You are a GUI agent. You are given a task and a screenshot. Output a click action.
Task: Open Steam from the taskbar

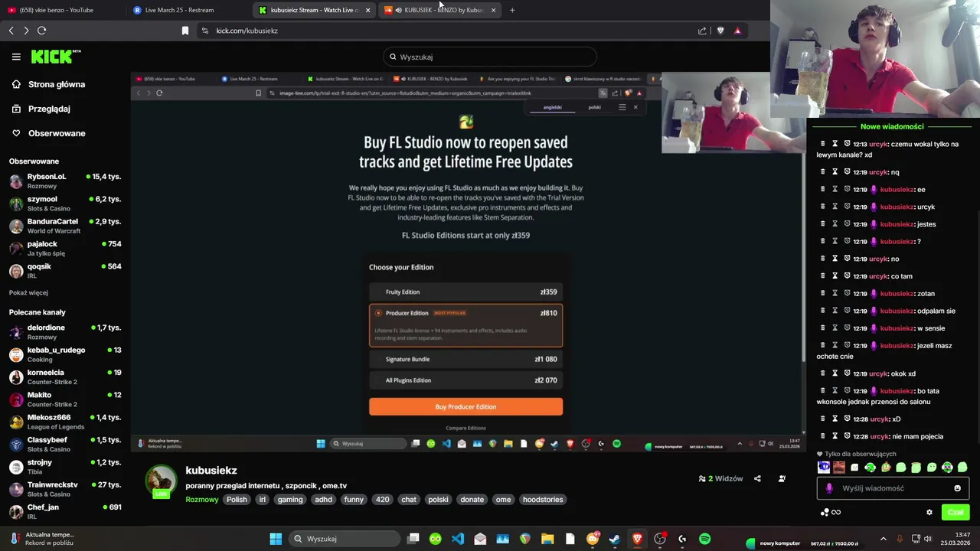(x=614, y=539)
